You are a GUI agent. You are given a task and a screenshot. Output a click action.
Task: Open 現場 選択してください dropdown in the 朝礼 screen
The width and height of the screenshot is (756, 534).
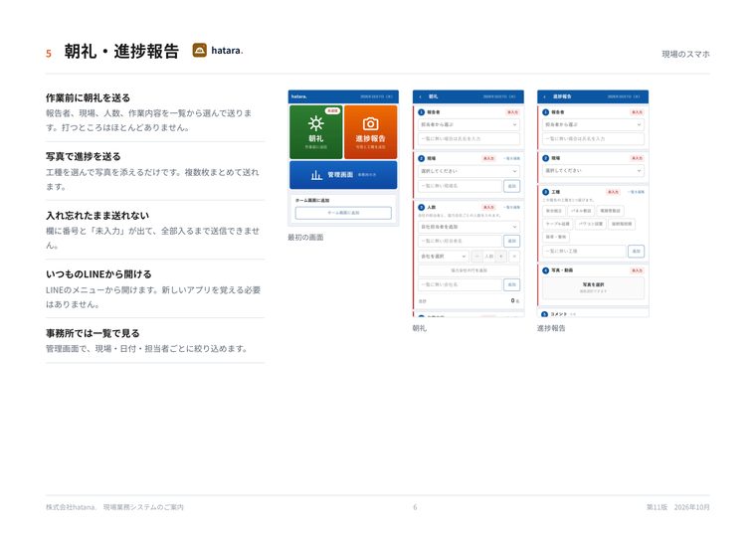pyautogui.click(x=469, y=171)
